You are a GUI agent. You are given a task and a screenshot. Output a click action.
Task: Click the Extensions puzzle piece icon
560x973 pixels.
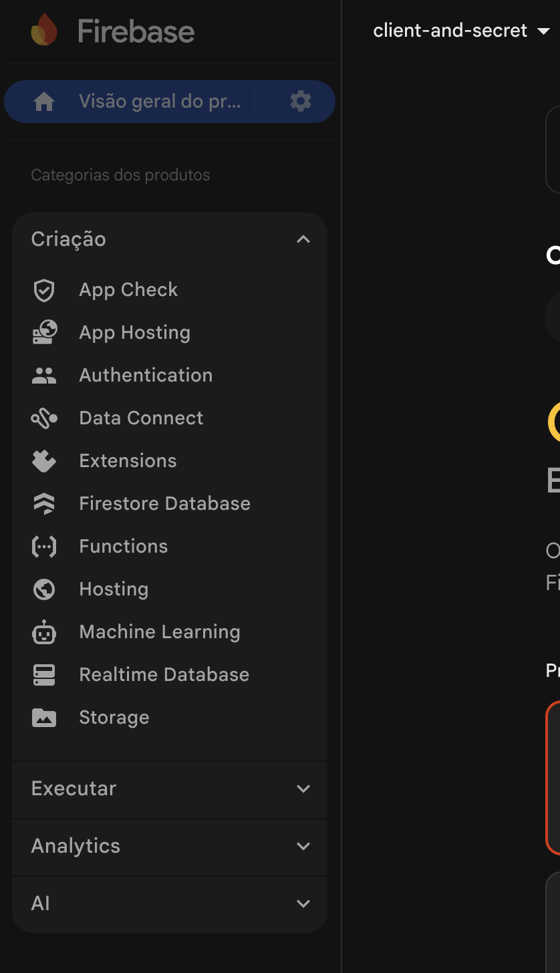click(44, 461)
